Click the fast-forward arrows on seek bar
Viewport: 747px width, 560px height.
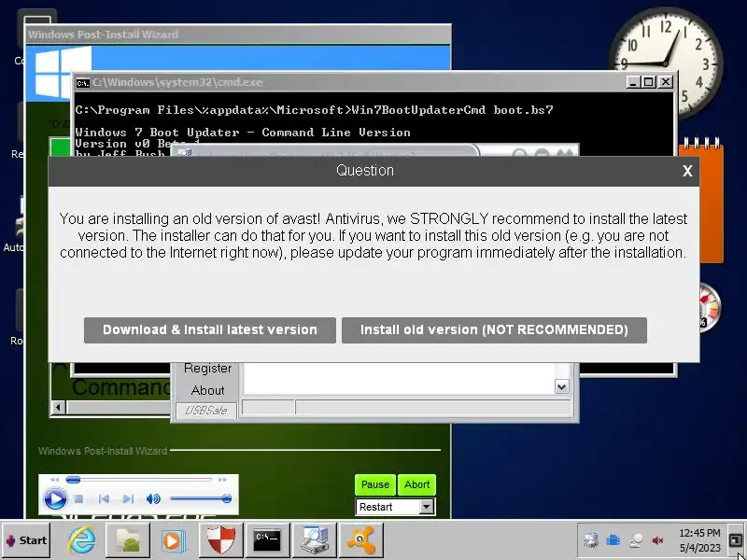222,480
